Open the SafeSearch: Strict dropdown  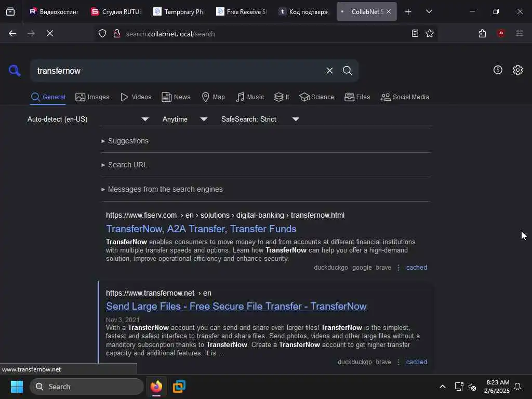click(x=260, y=119)
